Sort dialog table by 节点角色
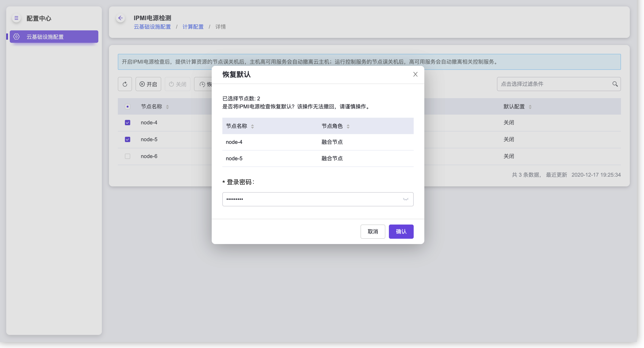 348,126
